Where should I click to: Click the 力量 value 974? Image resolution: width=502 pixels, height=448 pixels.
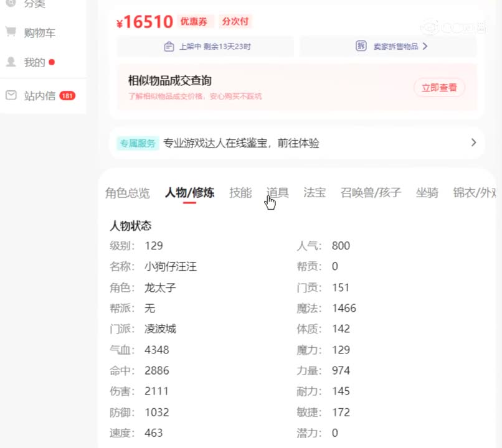point(341,371)
